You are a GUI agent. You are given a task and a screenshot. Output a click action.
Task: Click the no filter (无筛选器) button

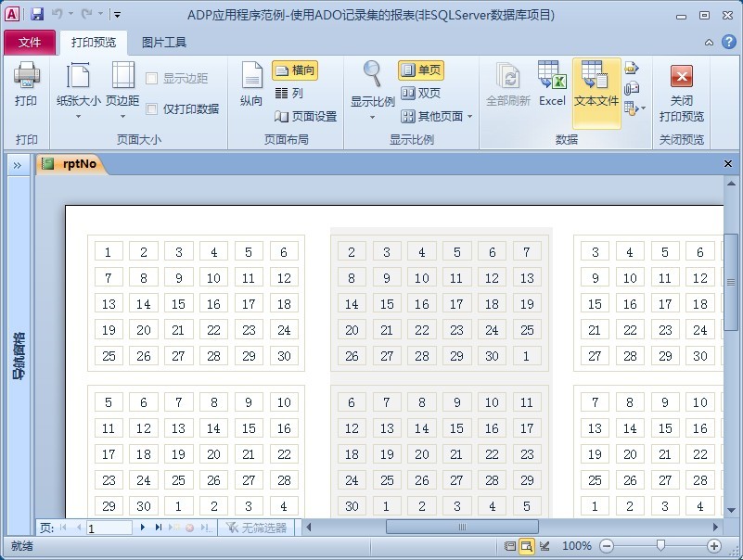pos(256,528)
